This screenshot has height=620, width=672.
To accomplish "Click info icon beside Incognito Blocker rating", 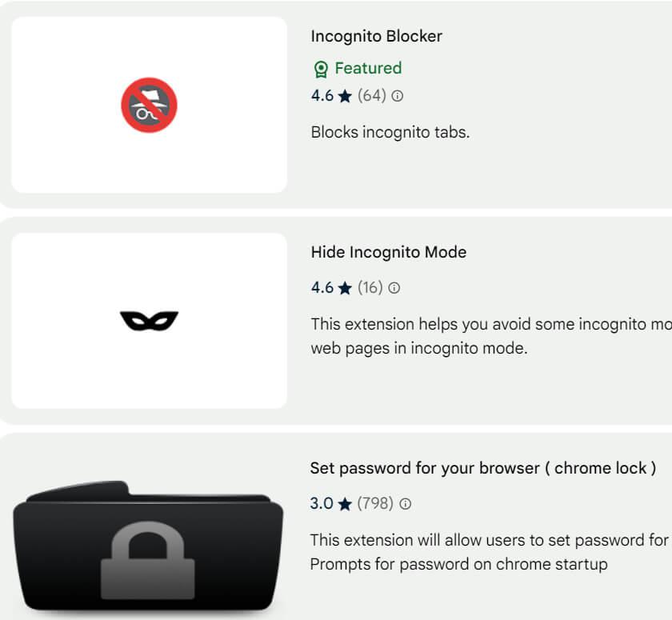I will (x=398, y=96).
